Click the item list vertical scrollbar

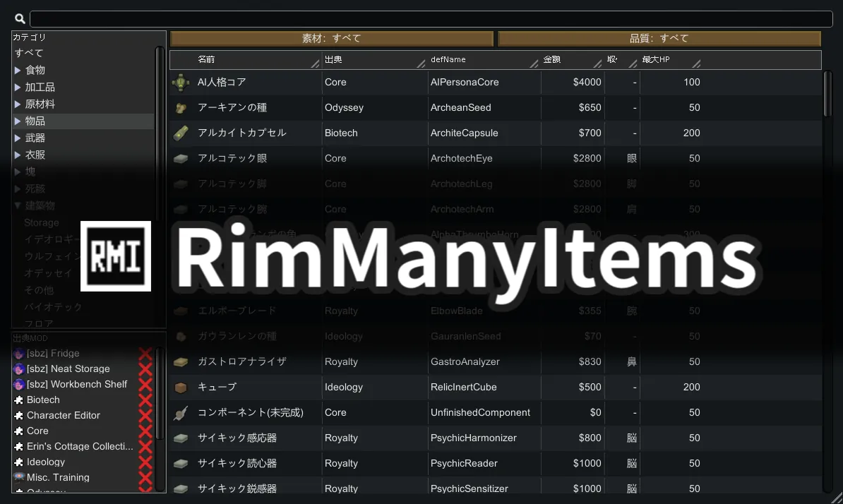click(827, 93)
